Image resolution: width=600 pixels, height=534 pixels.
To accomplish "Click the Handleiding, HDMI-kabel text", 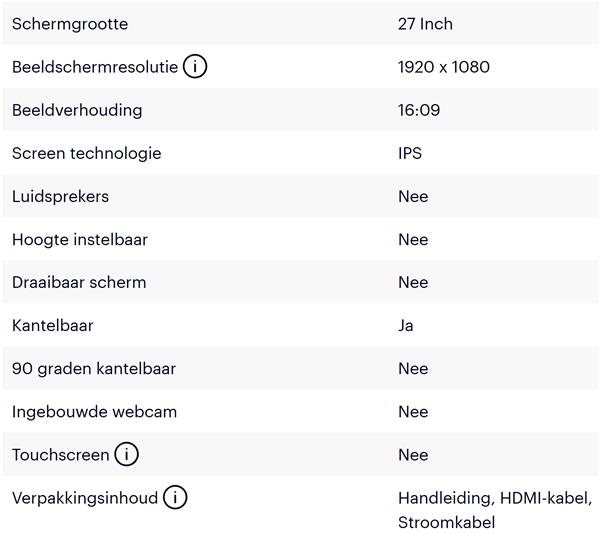I will coord(495,498).
